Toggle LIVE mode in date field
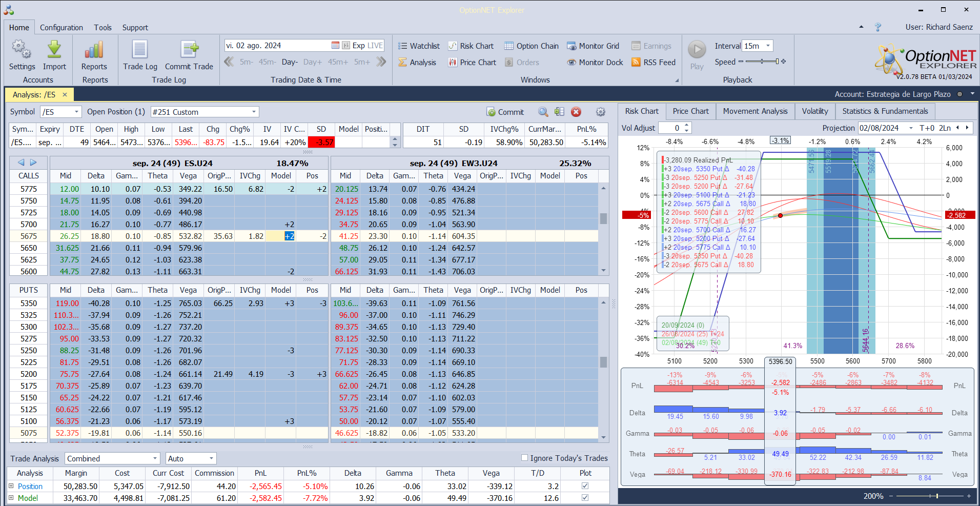This screenshot has width=980, height=506. (x=375, y=46)
